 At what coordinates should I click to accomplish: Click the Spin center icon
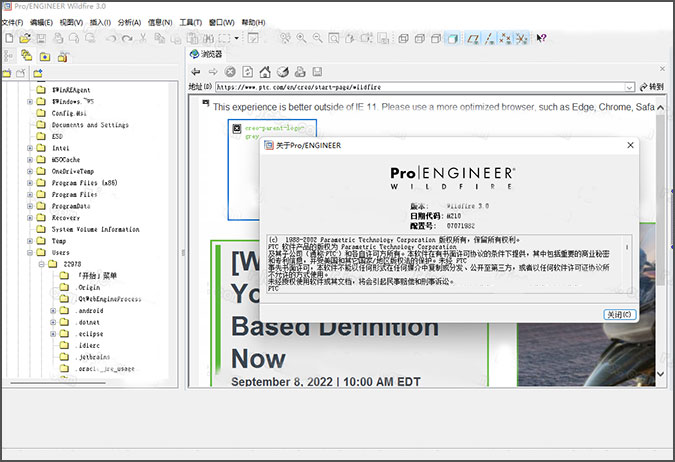pyautogui.click(x=285, y=38)
